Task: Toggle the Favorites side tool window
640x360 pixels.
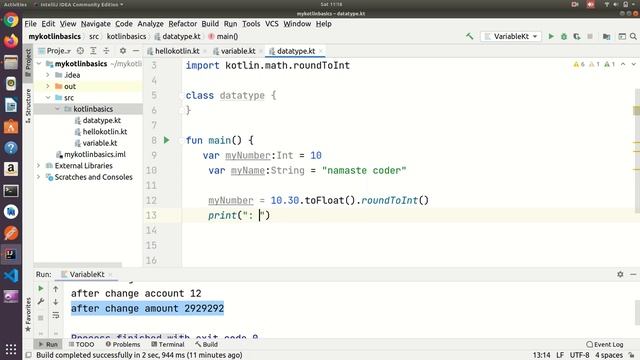Action: tap(28, 315)
